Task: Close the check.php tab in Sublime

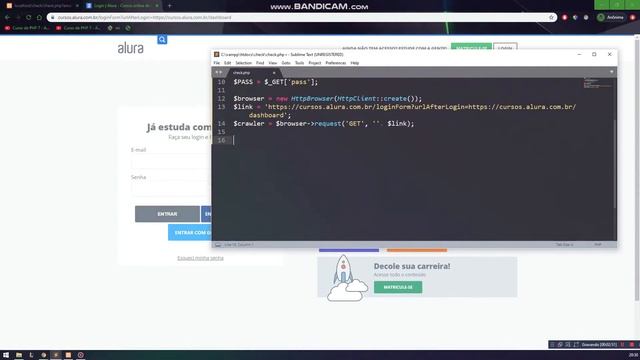Action: tap(274, 73)
